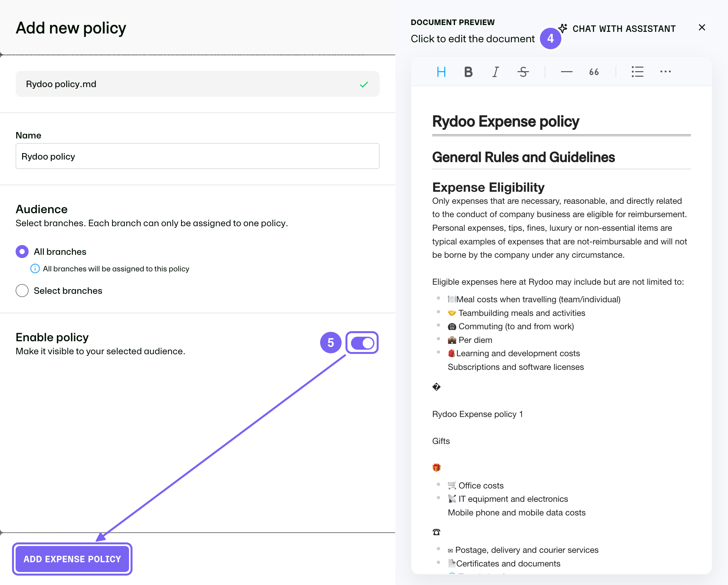
Task: Click 'Learning and development costs' item
Action: [513, 353]
